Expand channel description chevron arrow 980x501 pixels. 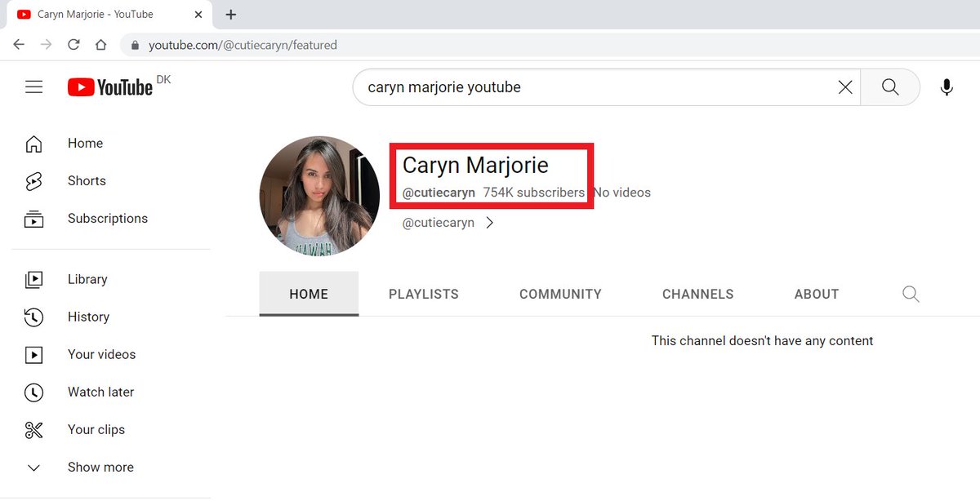(x=489, y=223)
